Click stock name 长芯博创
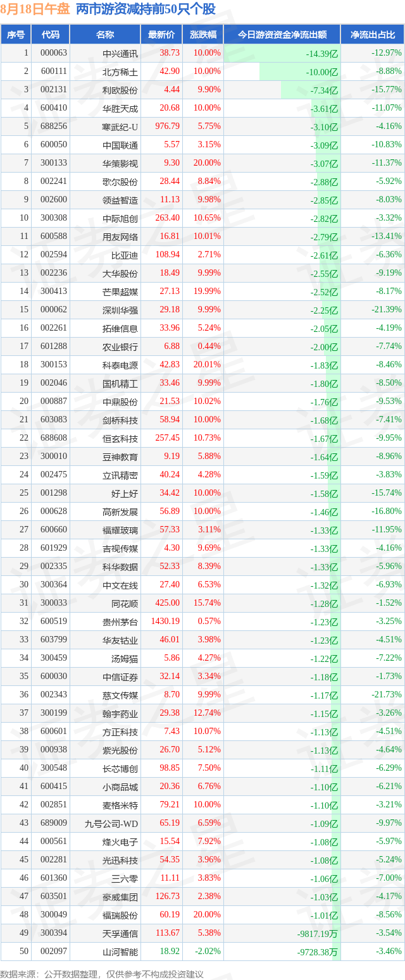This screenshot has width=405, height=980. tap(120, 768)
